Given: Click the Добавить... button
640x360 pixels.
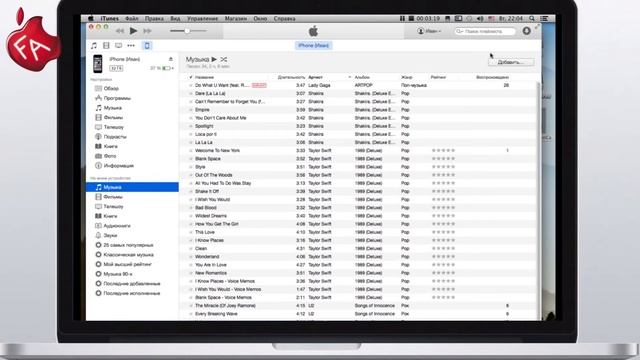Looking at the screenshot, I should tap(511, 62).
